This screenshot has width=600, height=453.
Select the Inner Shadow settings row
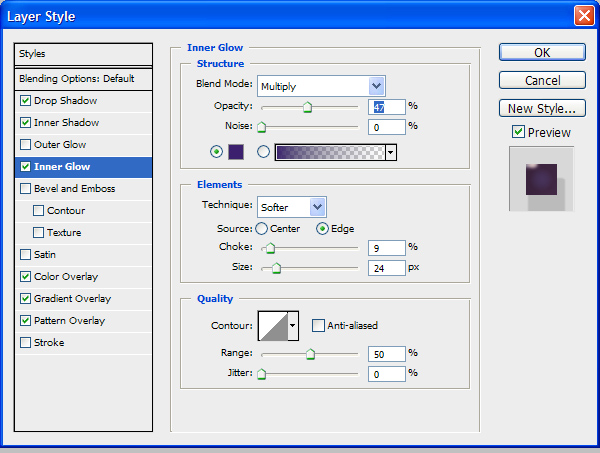click(x=83, y=123)
